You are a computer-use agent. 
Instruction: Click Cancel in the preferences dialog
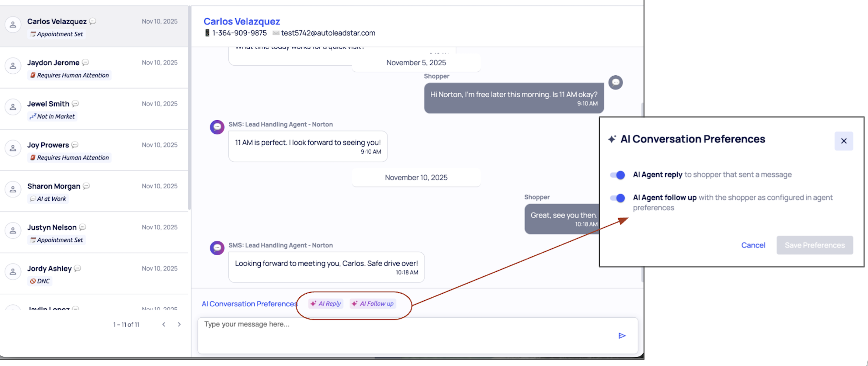click(753, 245)
